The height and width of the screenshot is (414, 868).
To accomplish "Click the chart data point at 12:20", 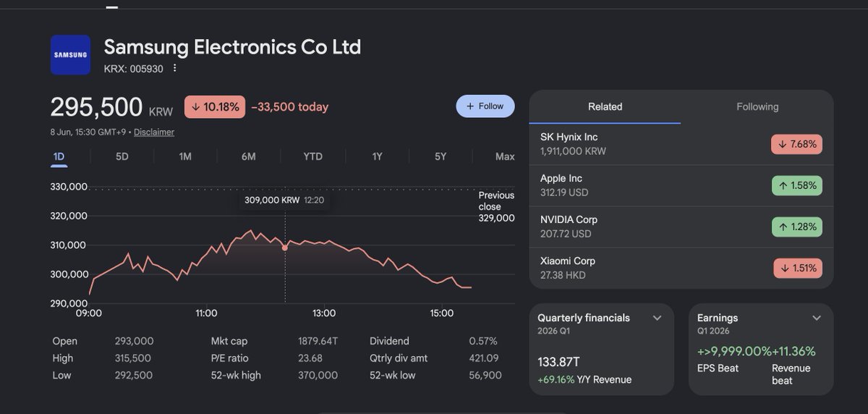I will 285,248.
